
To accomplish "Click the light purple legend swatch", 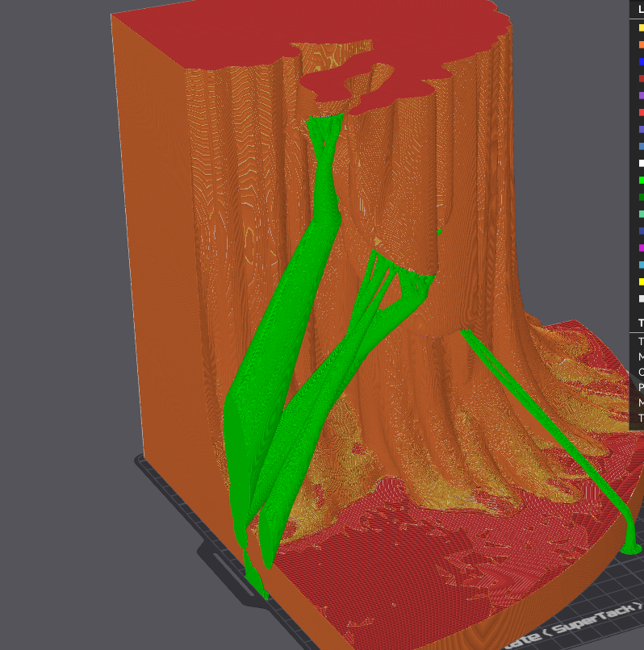I will pyautogui.click(x=642, y=95).
